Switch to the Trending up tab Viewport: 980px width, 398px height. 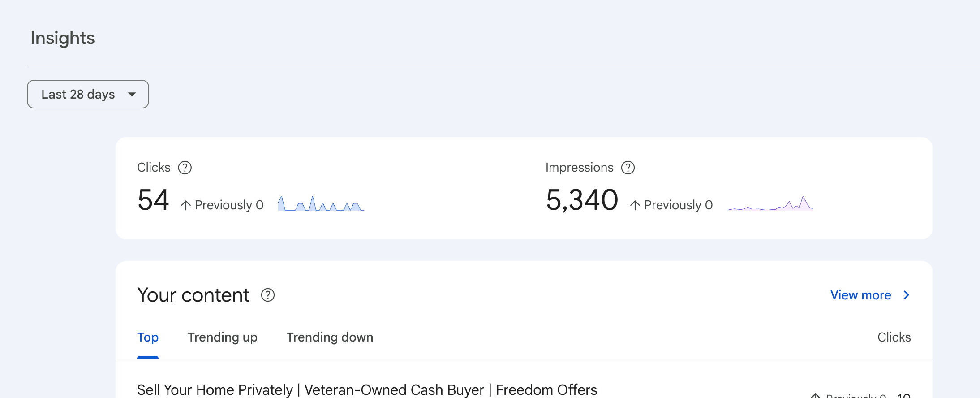tap(223, 337)
